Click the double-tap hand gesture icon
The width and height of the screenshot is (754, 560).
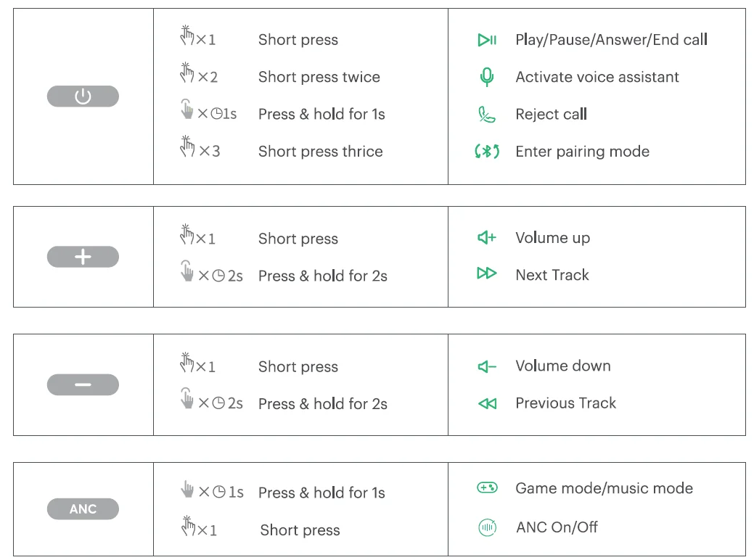[x=187, y=73]
